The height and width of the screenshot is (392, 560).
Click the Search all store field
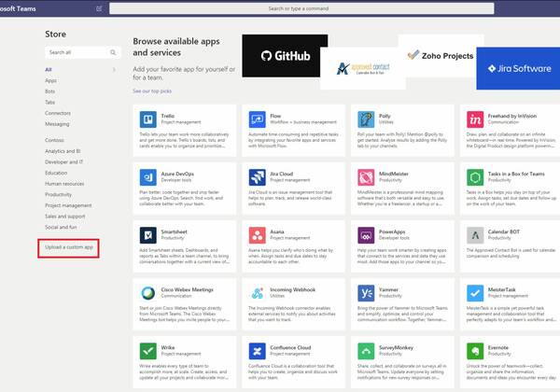(82, 52)
